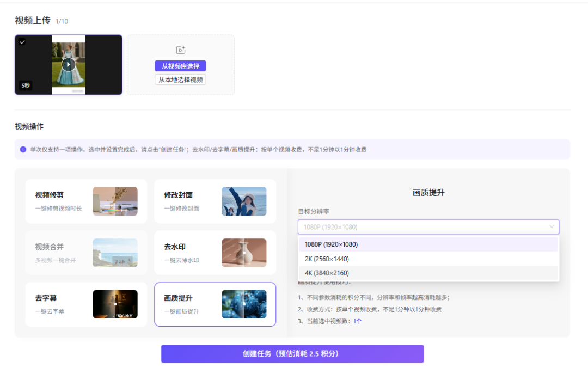Click the info icon in notice bar
Image resolution: width=588 pixels, height=380 pixels.
(x=23, y=149)
